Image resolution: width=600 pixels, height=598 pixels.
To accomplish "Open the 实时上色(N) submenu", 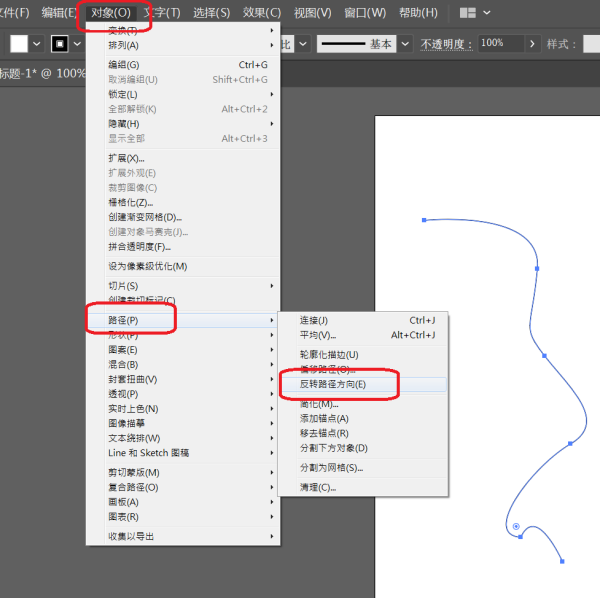I will click(x=183, y=409).
